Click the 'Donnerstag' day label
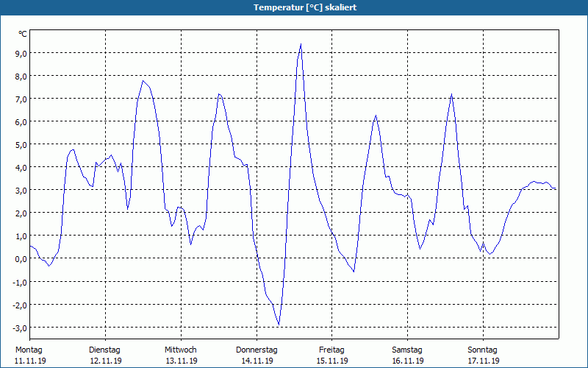Image resolution: width=588 pixels, height=368 pixels. [x=257, y=350]
